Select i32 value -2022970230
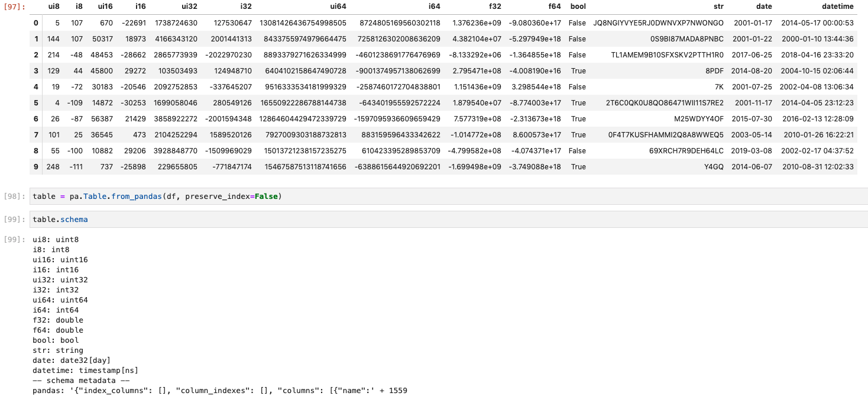The width and height of the screenshot is (868, 399). (x=229, y=54)
